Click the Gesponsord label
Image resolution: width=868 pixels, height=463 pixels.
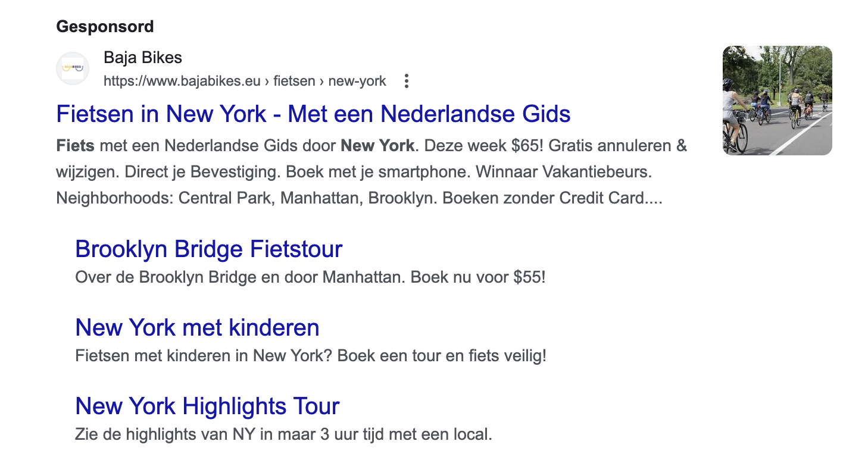105,27
